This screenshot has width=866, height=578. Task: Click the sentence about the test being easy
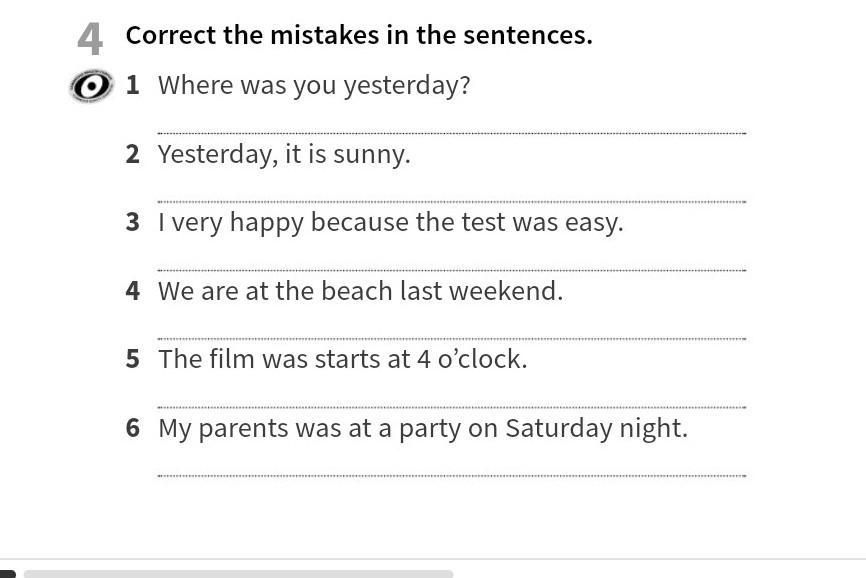pyautogui.click(x=390, y=222)
